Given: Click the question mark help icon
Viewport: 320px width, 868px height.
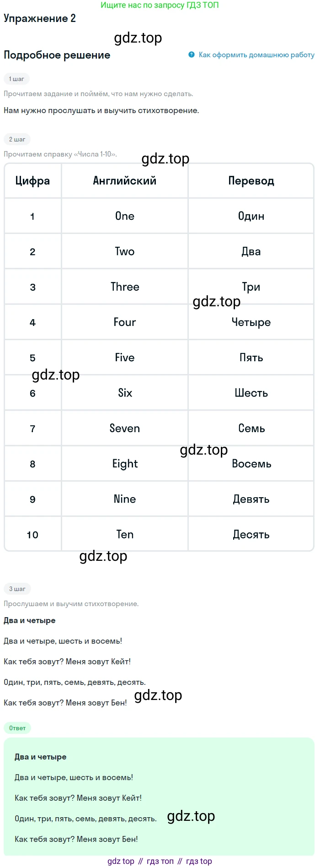Looking at the screenshot, I should coord(192,54).
